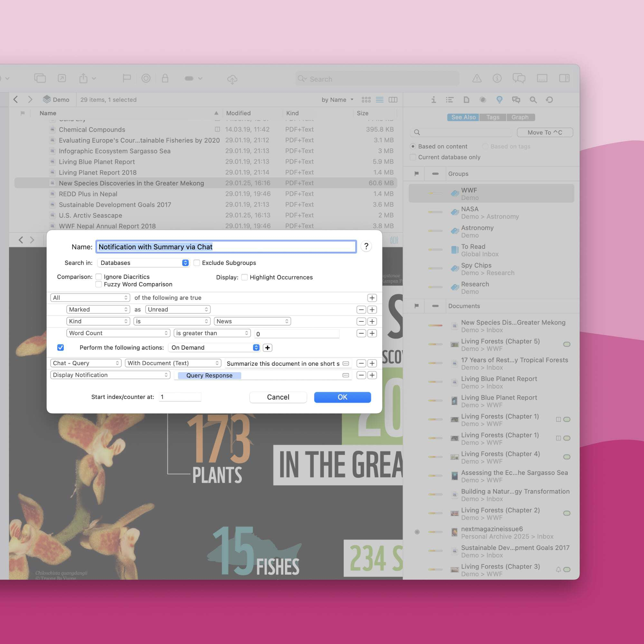Uncheck Perform the following actions checkbox
This screenshot has height=644, width=644.
(60, 348)
